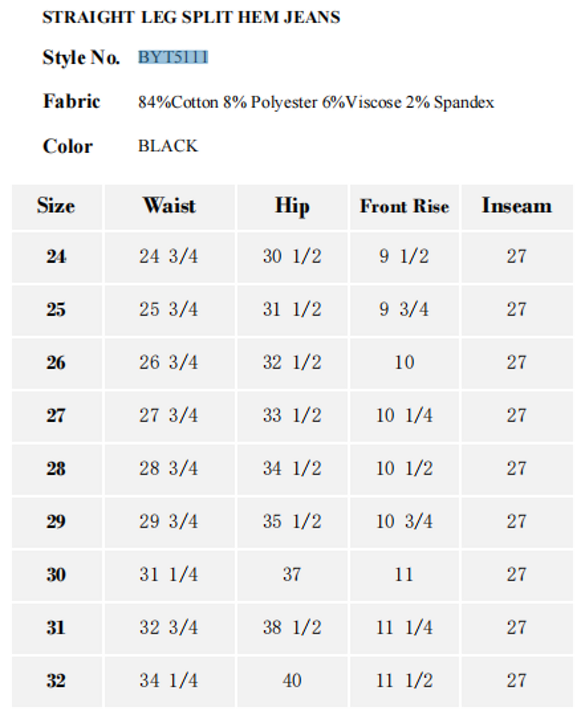Click hip value 37 in size 30 row
This screenshot has width=588, height=714.
click(x=292, y=575)
